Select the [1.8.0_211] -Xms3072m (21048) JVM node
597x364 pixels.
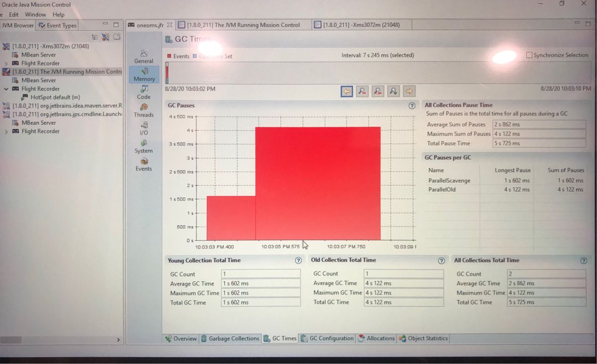click(x=46, y=46)
